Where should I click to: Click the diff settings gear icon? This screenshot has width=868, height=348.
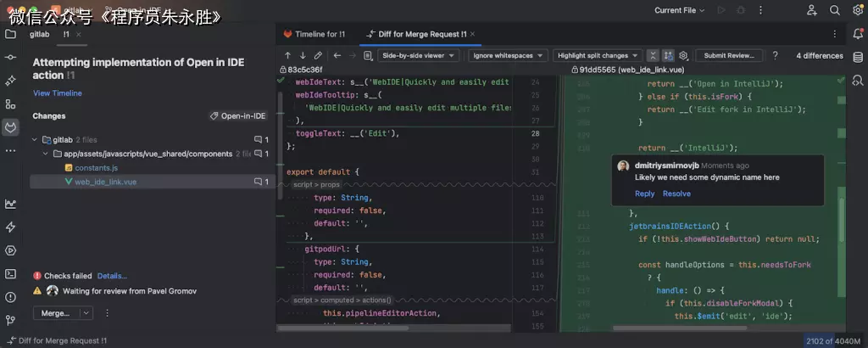click(x=683, y=55)
